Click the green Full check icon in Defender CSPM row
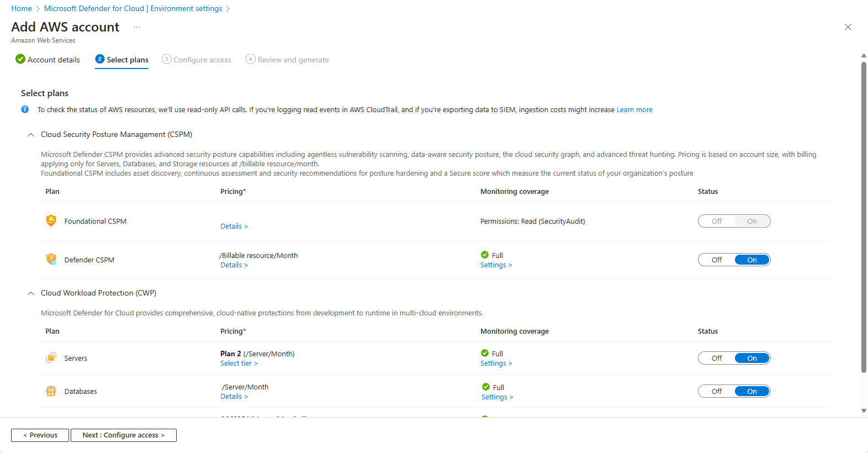868x453 pixels. [x=485, y=255]
